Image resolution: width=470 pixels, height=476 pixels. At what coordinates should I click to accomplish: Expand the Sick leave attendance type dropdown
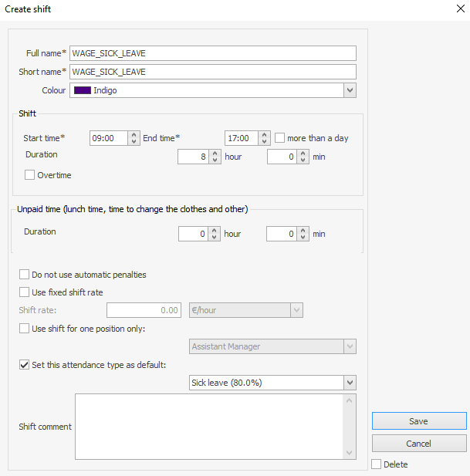pyautogui.click(x=350, y=383)
